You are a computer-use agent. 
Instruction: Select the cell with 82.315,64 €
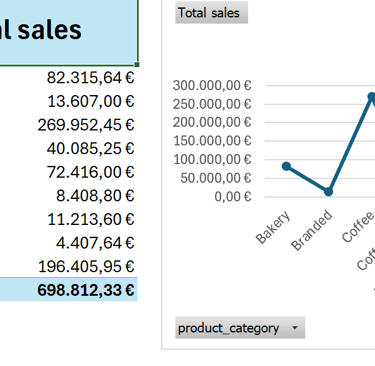69,78
